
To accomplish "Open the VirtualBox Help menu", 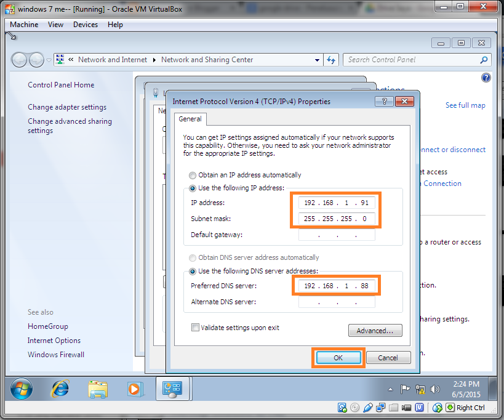I will [x=115, y=25].
